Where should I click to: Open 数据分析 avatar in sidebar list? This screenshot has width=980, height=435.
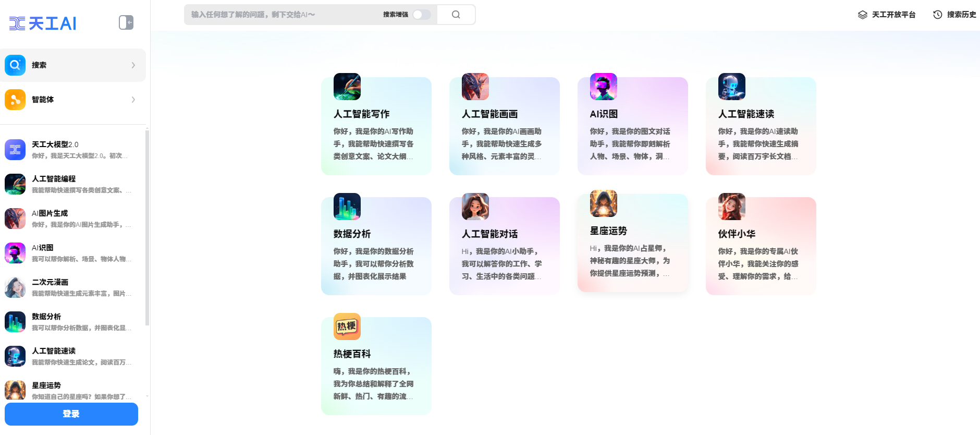point(15,322)
